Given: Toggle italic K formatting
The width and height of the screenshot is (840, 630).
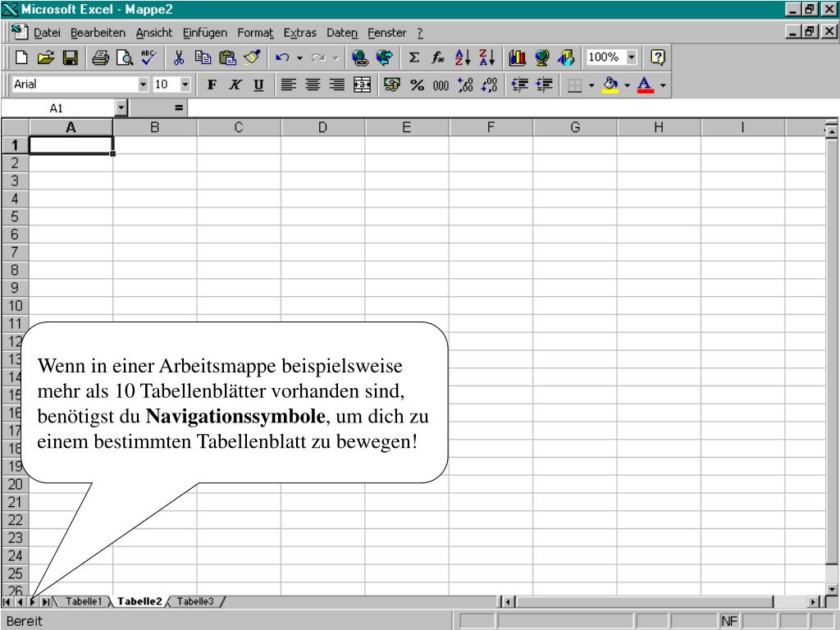Looking at the screenshot, I should point(235,84).
